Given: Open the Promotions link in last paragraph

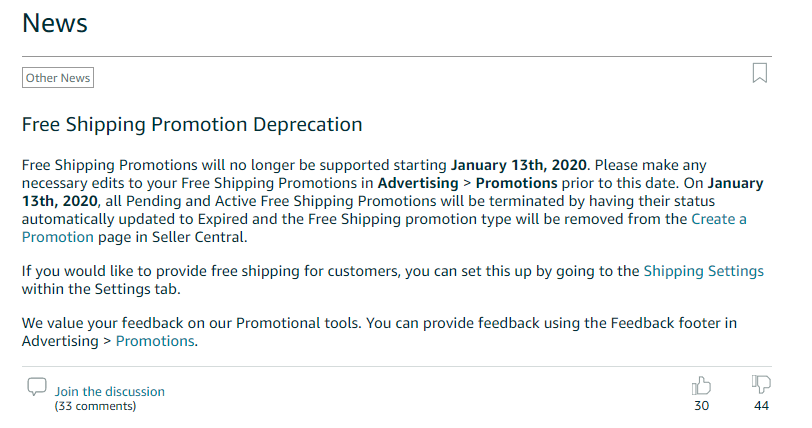Looking at the screenshot, I should coord(155,341).
